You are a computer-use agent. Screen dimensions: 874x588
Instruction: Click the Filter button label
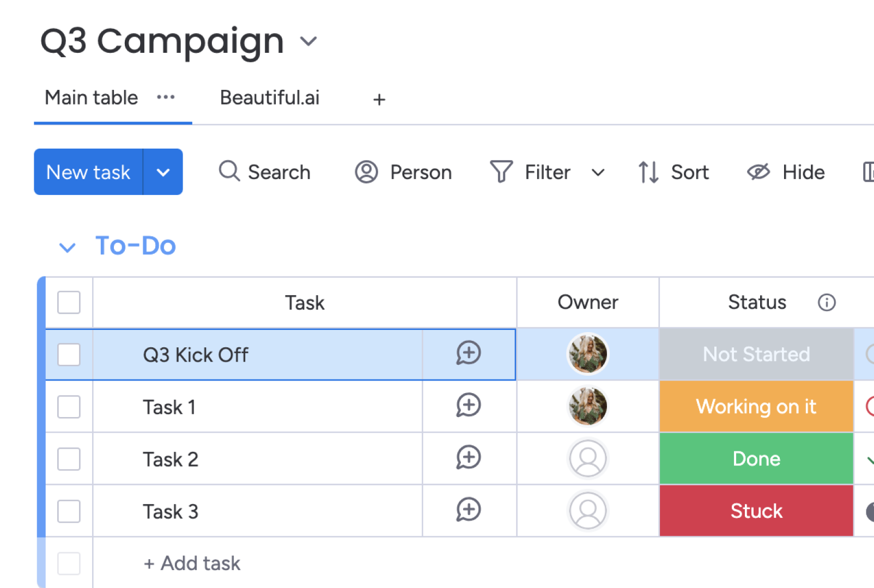tap(548, 172)
